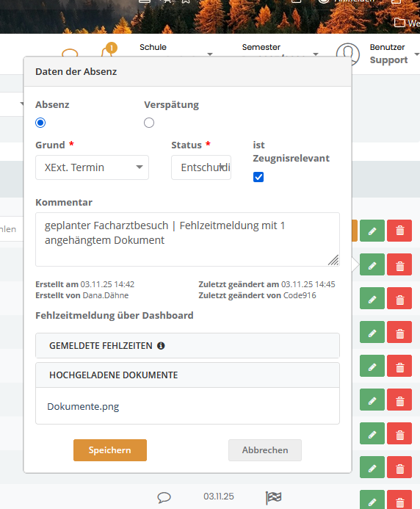The image size is (420, 509).
Task: Click the folder icon in the bookmarks bar
Action: tap(399, 23)
